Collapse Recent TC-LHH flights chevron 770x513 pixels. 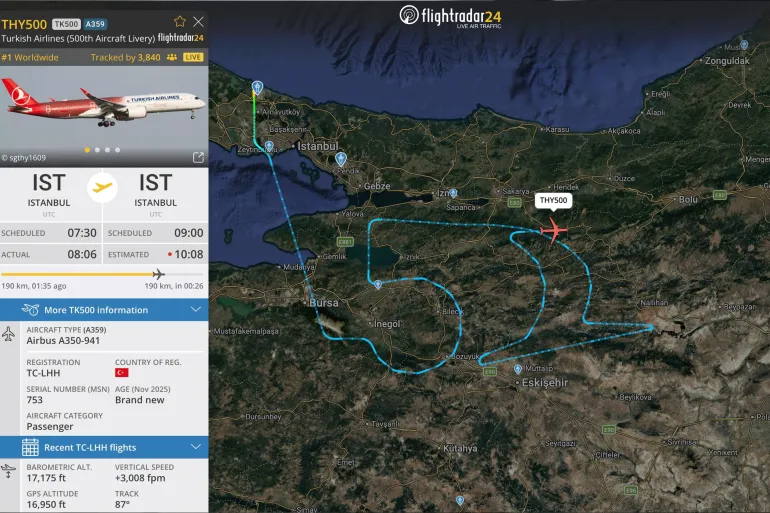pyautogui.click(x=194, y=447)
